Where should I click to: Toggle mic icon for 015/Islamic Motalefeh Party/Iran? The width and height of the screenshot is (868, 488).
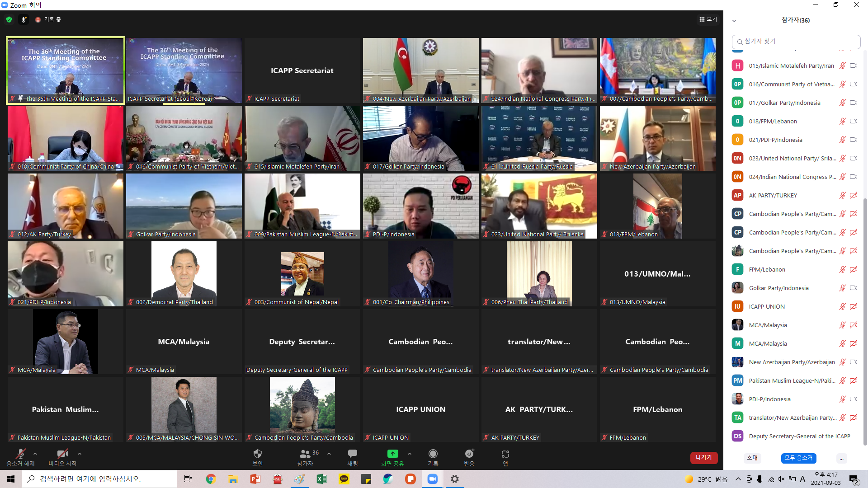pyautogui.click(x=843, y=66)
